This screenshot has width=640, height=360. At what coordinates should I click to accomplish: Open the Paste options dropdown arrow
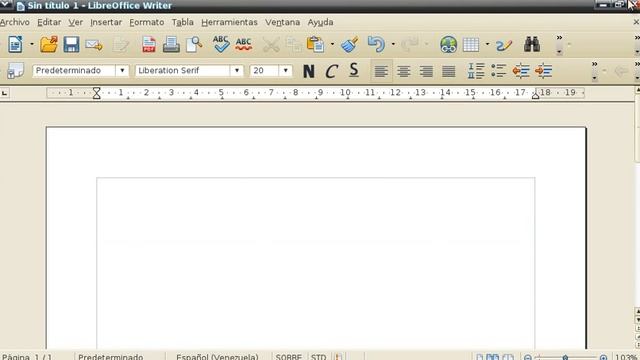point(332,44)
